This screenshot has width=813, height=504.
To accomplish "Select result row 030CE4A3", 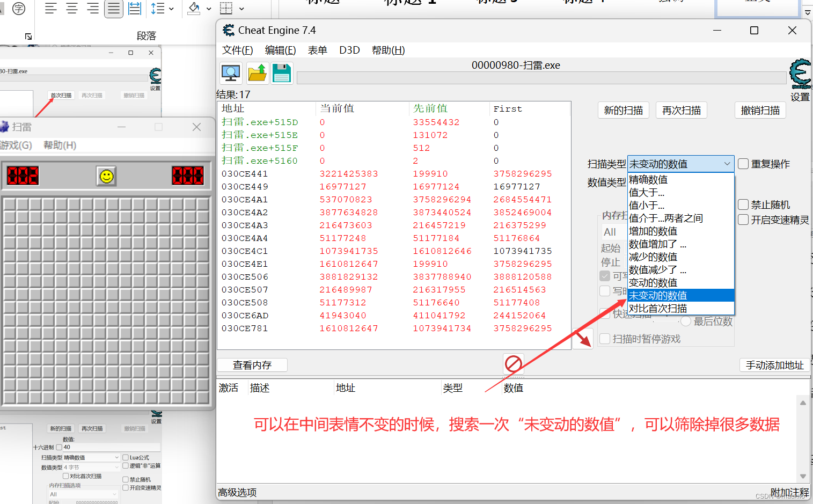I will [x=394, y=225].
